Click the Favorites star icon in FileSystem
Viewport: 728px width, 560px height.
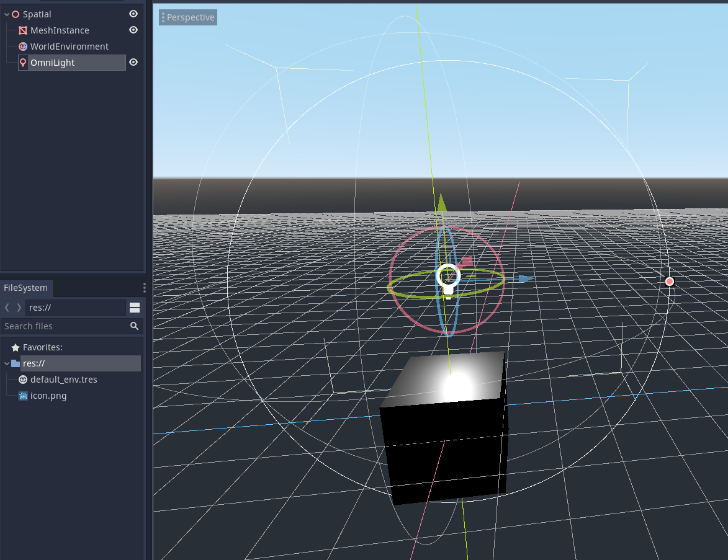pyautogui.click(x=14, y=347)
